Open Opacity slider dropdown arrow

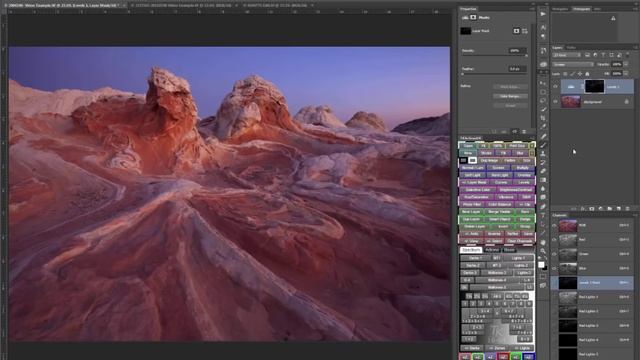point(626,64)
